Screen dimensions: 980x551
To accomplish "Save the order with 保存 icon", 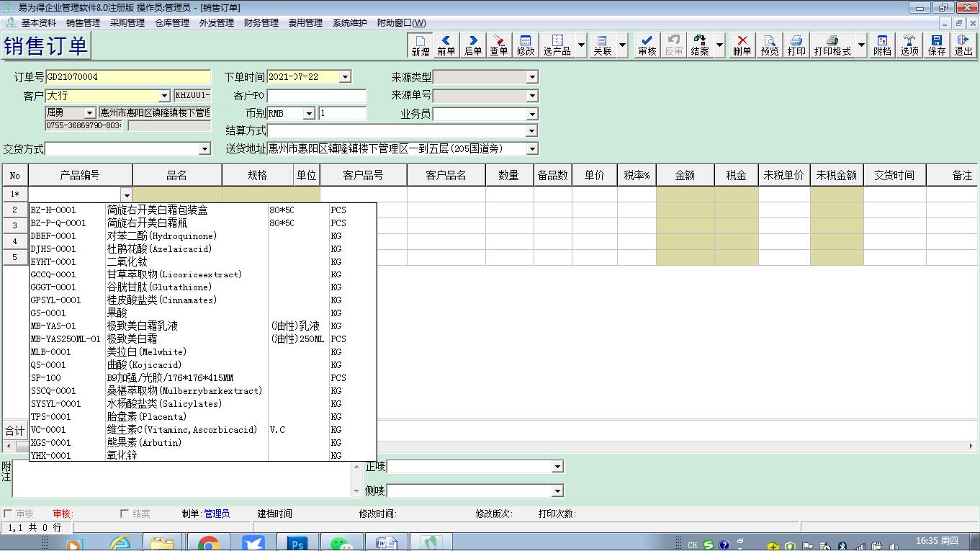I will click(937, 45).
